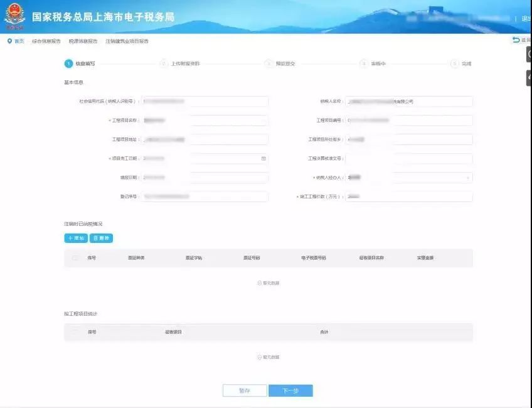532x408 pixels.
Task: Click the 首页 location pin icon
Action: tap(9, 41)
